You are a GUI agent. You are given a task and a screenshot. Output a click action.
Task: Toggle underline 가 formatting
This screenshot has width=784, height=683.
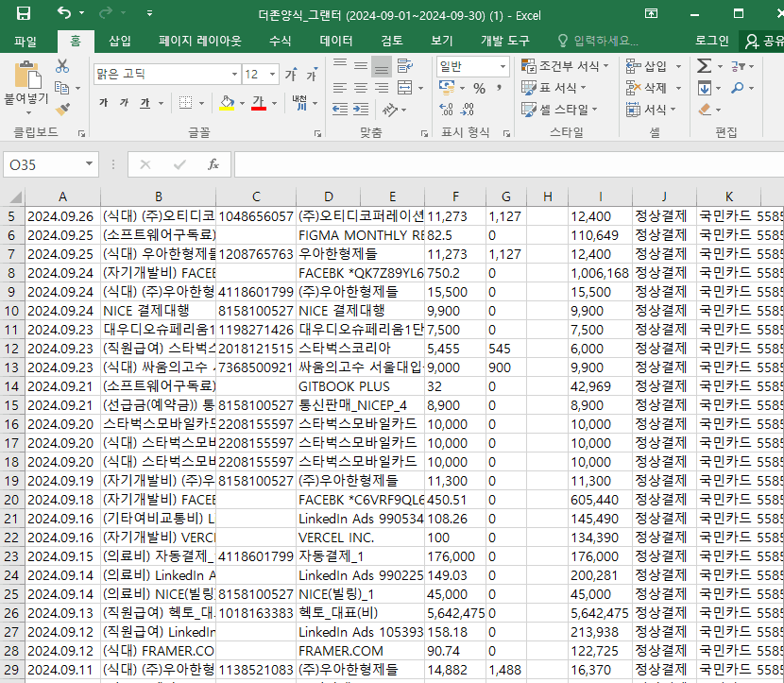[x=145, y=103]
